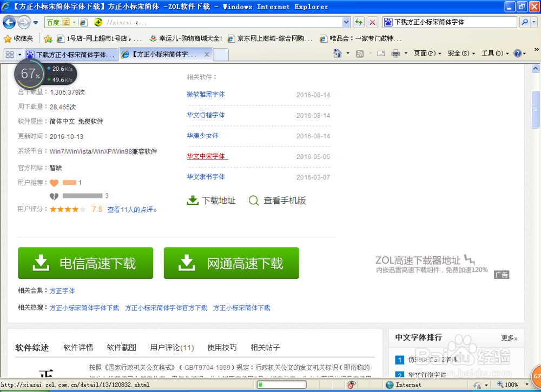
Task: Expand the command bar overflow chevron
Action: pos(536,50)
